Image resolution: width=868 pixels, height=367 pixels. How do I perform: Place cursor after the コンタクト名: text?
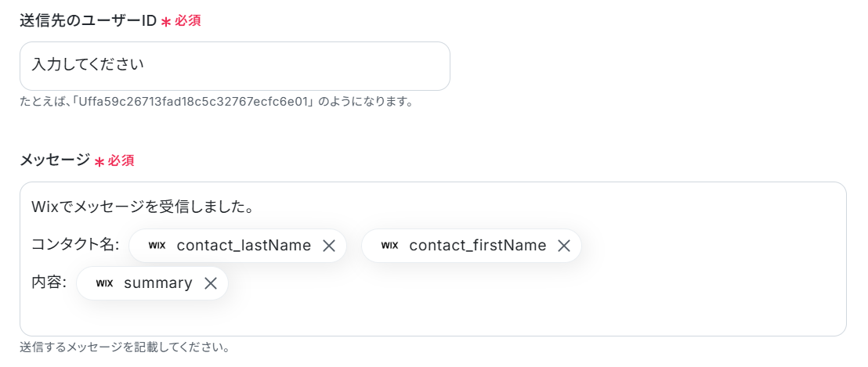pos(120,246)
